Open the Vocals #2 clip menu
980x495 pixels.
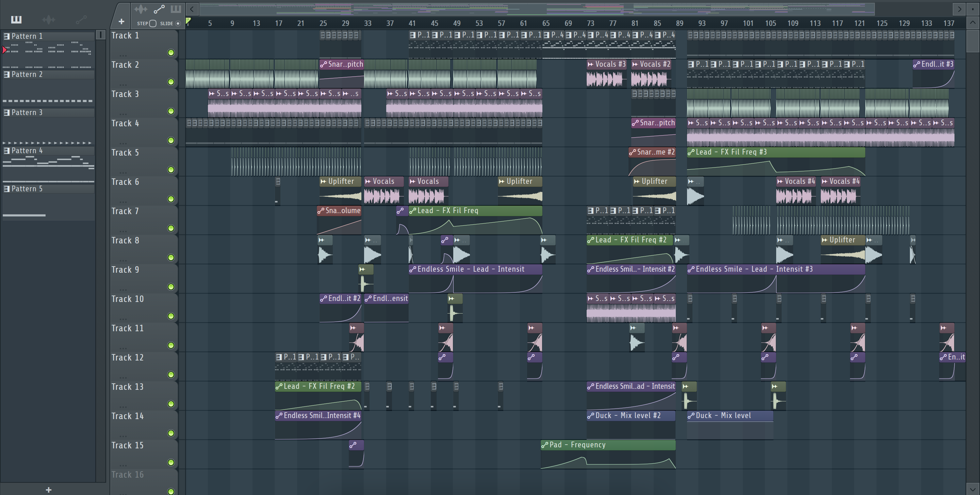(635, 64)
